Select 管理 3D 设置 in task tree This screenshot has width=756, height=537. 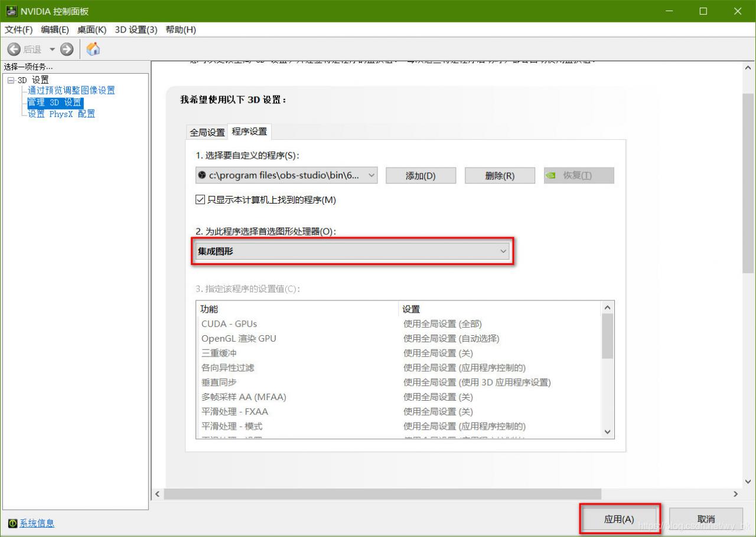coord(55,102)
